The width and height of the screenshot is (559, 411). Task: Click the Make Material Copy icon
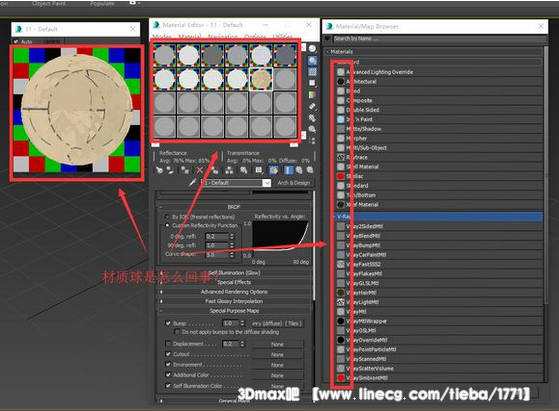point(214,170)
